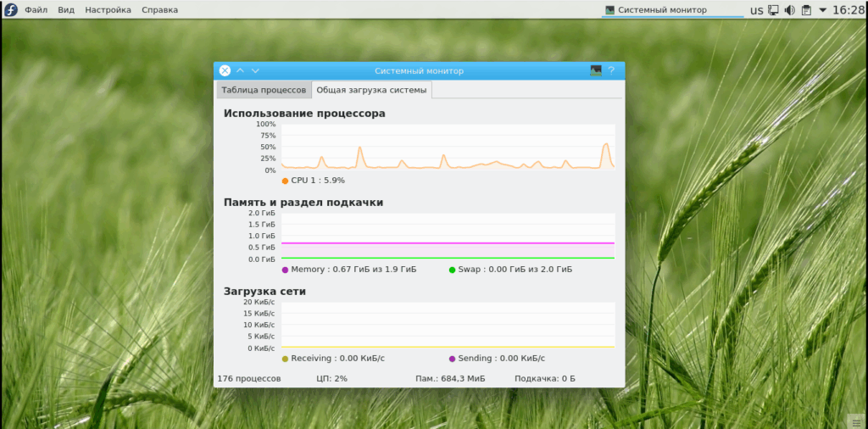This screenshot has width=868, height=429.
Task: Open the Вид menu
Action: pyautogui.click(x=66, y=10)
